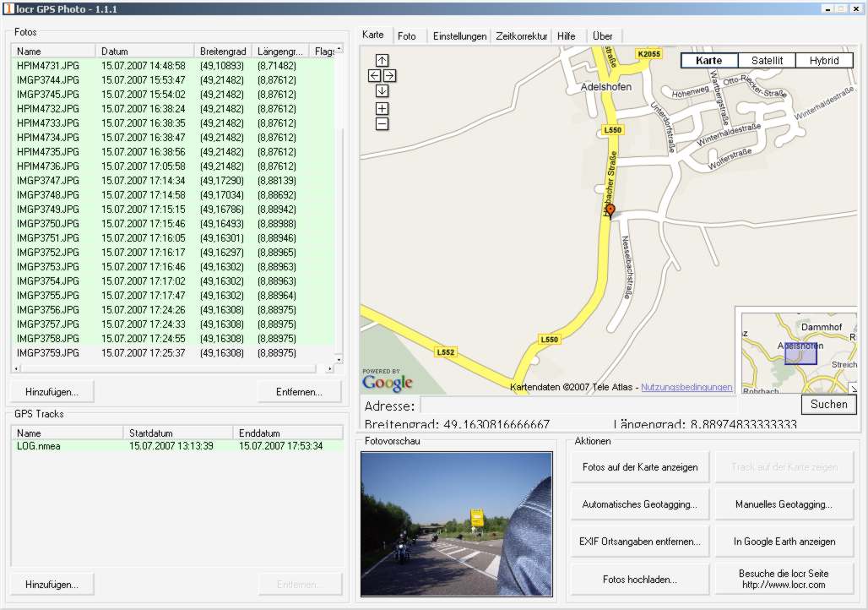Open the Zeitkorrektur tab
Viewport: 868px width, 610px height.
(521, 36)
